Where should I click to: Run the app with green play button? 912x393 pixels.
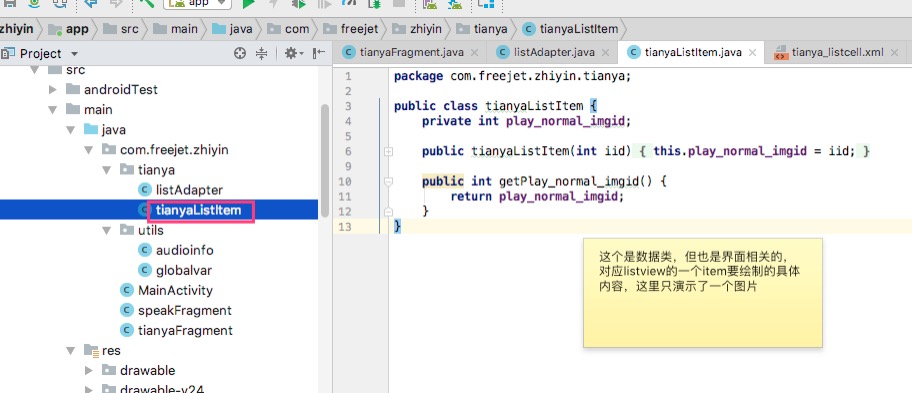pos(249,4)
